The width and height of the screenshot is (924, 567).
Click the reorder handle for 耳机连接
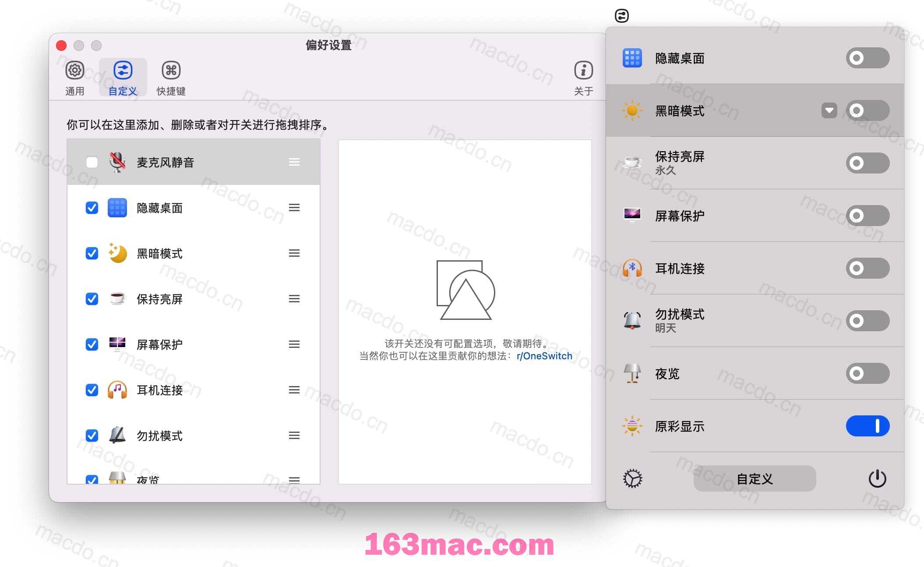coord(294,390)
